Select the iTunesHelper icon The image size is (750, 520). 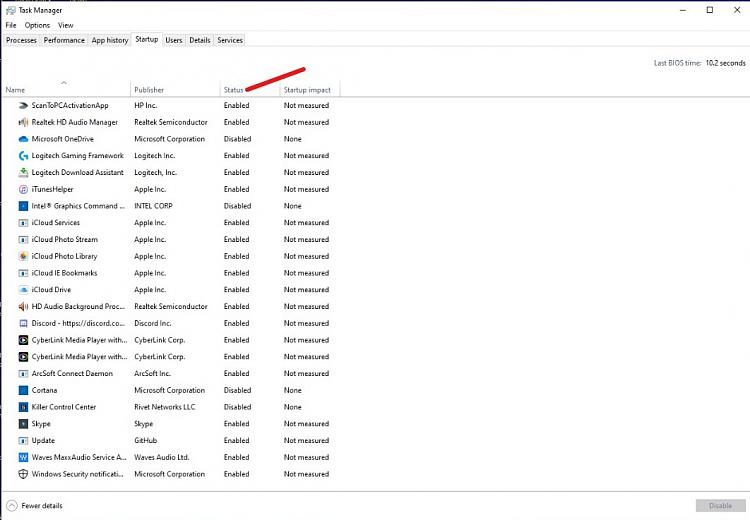23,189
